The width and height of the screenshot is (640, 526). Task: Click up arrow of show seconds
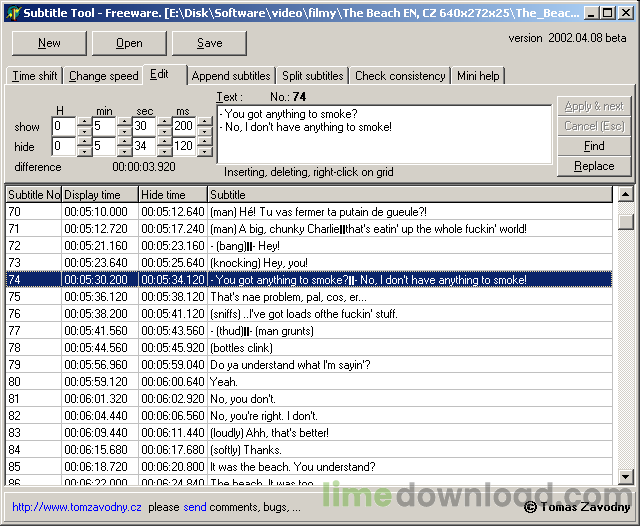(x=163, y=121)
